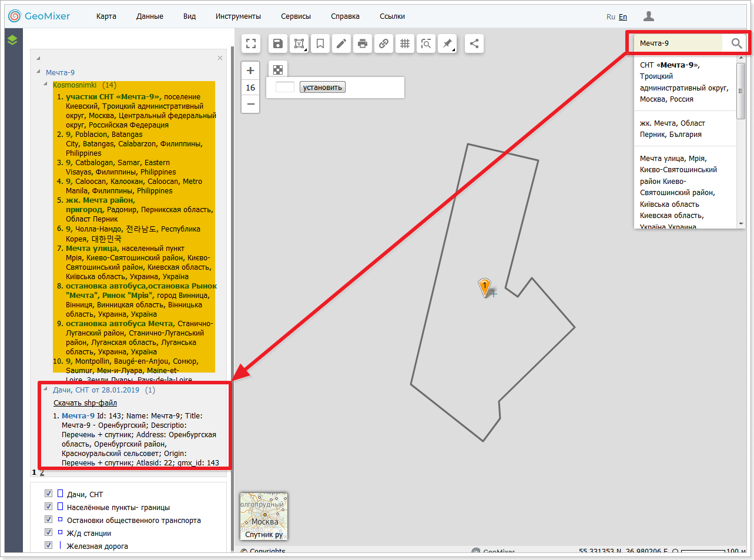The height and width of the screenshot is (560, 754).
Task: Open the share map icon
Action: tap(474, 43)
